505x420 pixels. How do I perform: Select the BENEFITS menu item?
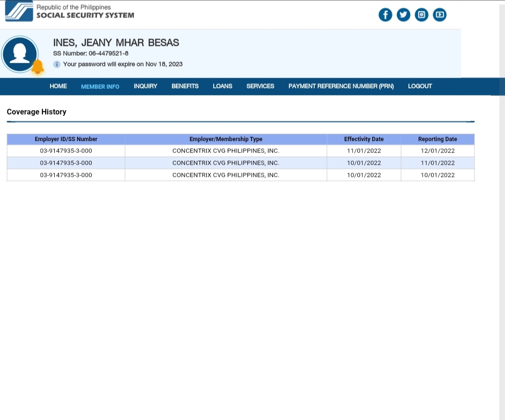click(185, 86)
